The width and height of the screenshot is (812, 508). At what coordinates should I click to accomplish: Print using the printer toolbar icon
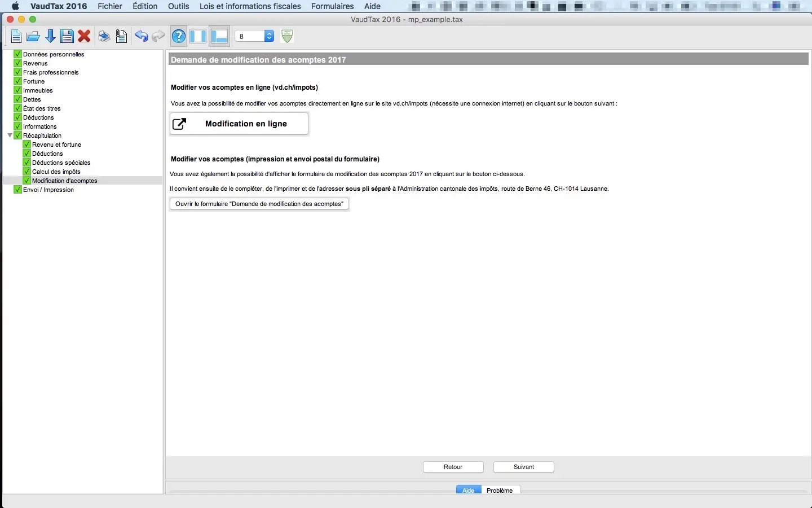104,37
